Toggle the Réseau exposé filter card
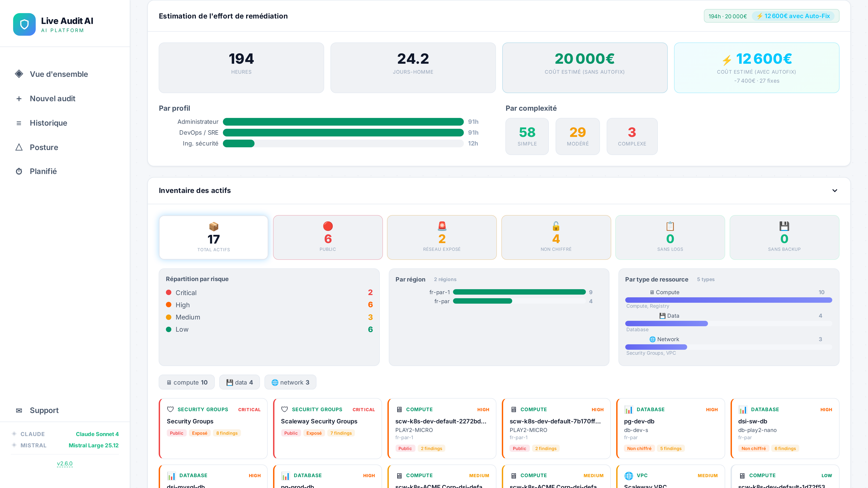This screenshot has height=488, width=868. [441, 237]
